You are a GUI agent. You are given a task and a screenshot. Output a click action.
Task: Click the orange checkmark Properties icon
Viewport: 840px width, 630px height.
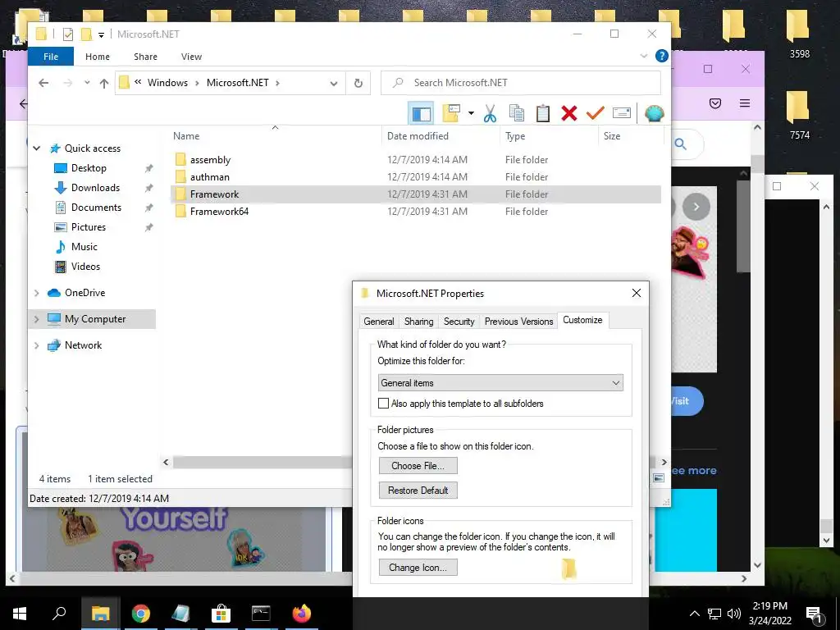(596, 113)
